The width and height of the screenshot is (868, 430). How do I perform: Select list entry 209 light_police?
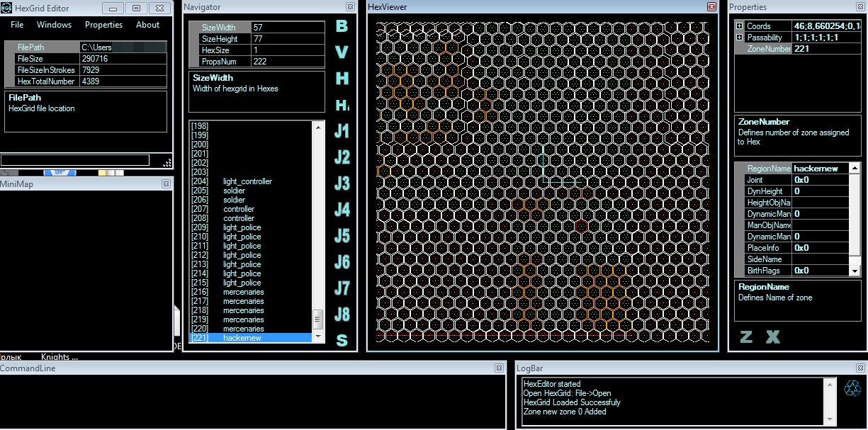pos(251,227)
